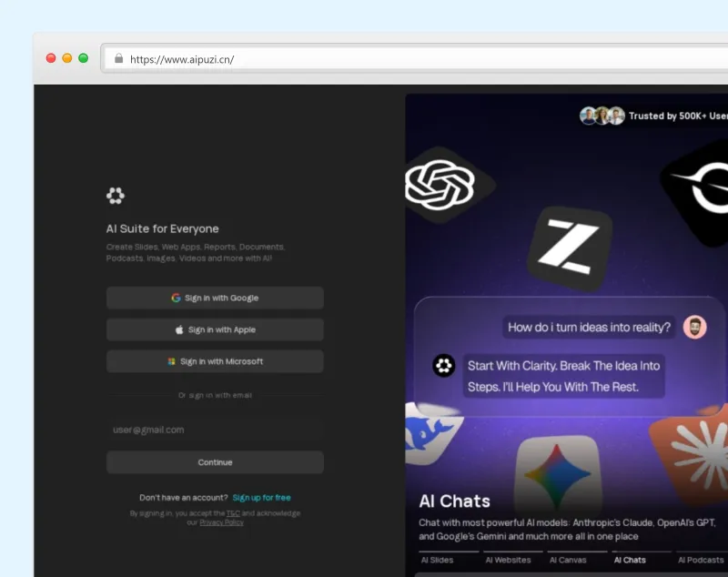Click the Z logo tile
The image size is (728, 577).
pos(570,248)
